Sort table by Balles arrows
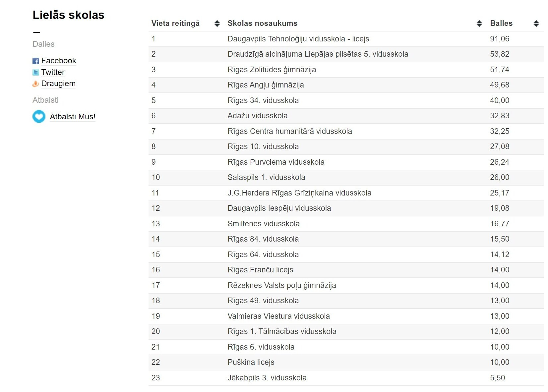Viewport: 548px width, 392px height. coord(536,24)
